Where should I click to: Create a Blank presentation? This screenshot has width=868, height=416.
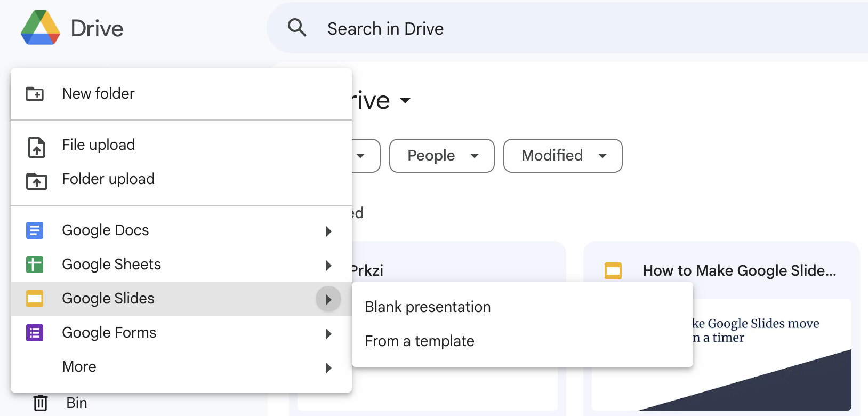click(523, 307)
